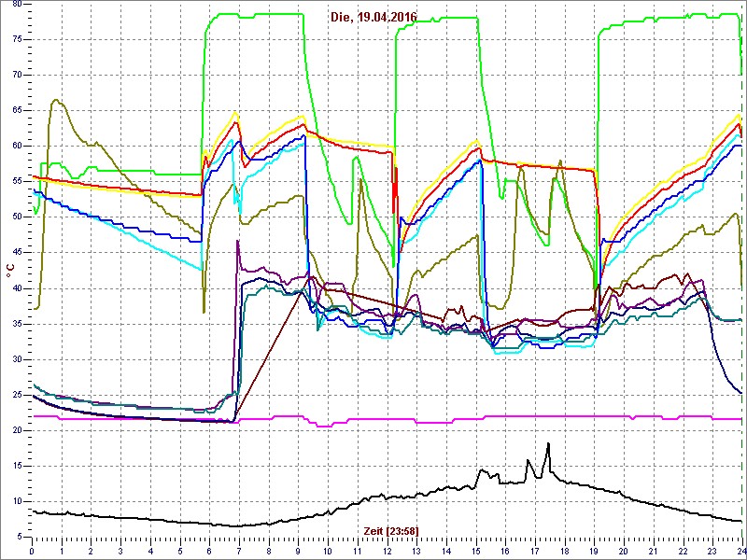Click the hour 6 tick label

[x=209, y=551]
